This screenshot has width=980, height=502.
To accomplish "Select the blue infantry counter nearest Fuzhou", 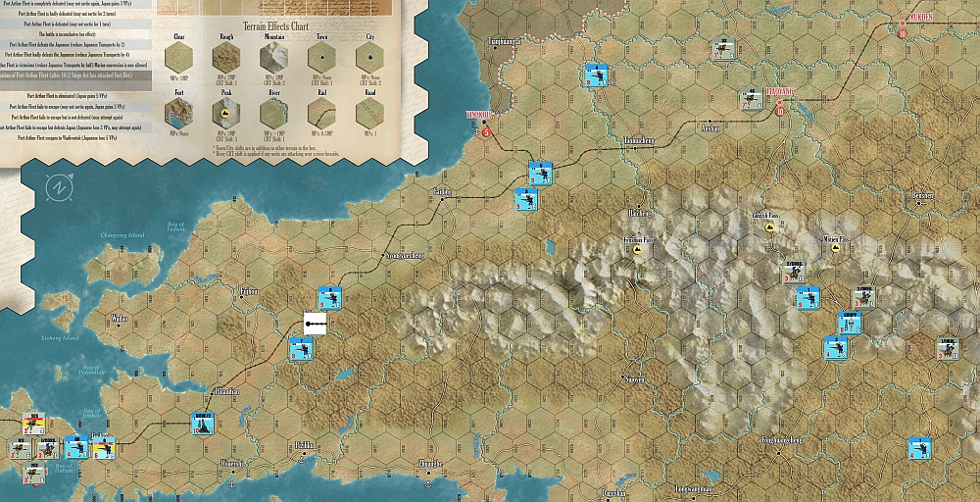I will point(328,298).
